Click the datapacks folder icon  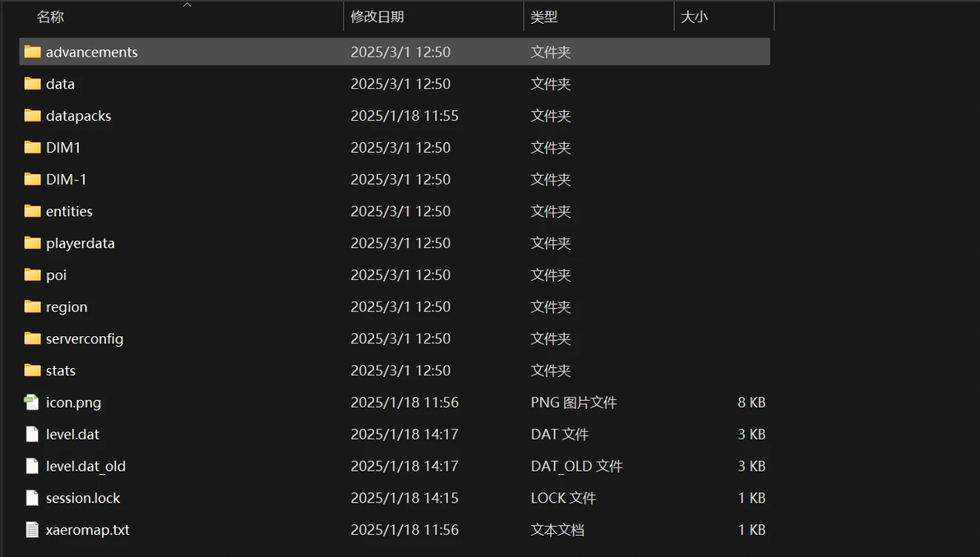click(x=33, y=116)
